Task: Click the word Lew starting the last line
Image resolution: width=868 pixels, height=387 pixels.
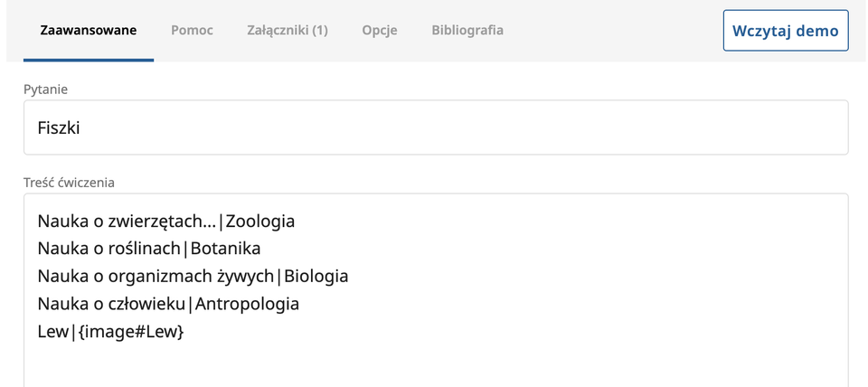Action: pyautogui.click(x=52, y=332)
